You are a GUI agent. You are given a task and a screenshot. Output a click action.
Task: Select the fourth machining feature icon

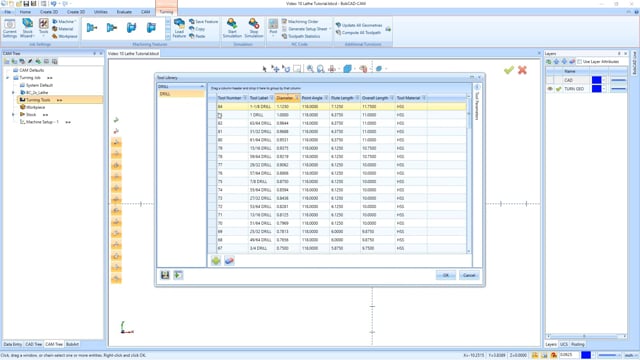(x=151, y=28)
